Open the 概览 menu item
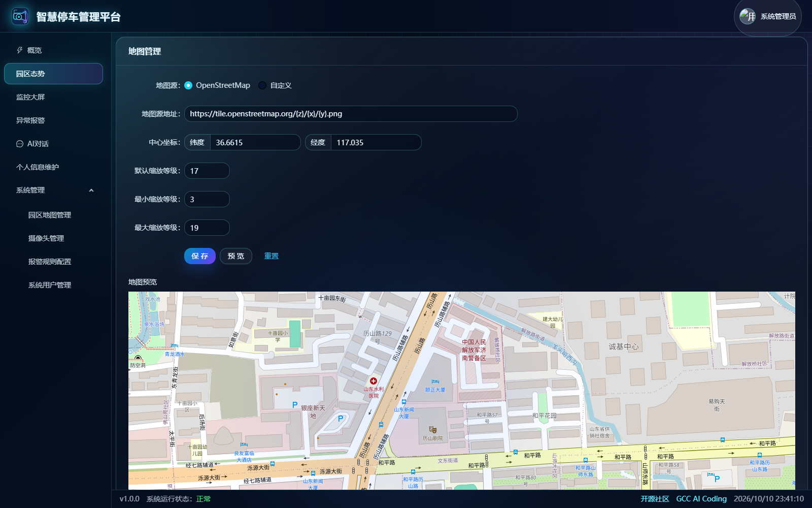 point(53,50)
